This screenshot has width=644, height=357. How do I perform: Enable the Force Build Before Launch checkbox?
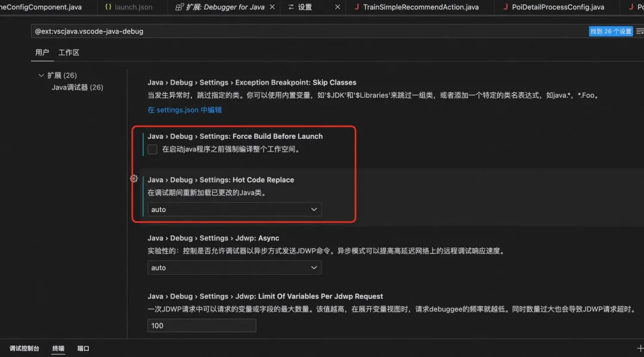click(152, 149)
